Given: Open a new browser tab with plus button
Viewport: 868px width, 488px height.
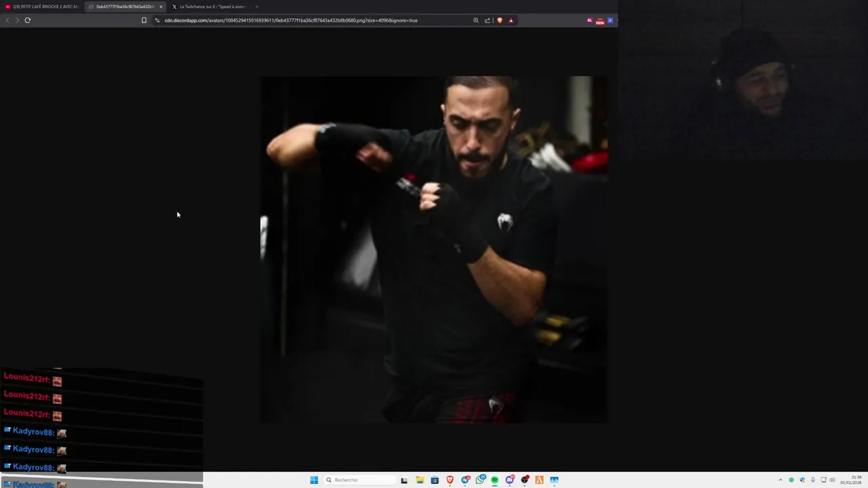Looking at the screenshot, I should [256, 7].
